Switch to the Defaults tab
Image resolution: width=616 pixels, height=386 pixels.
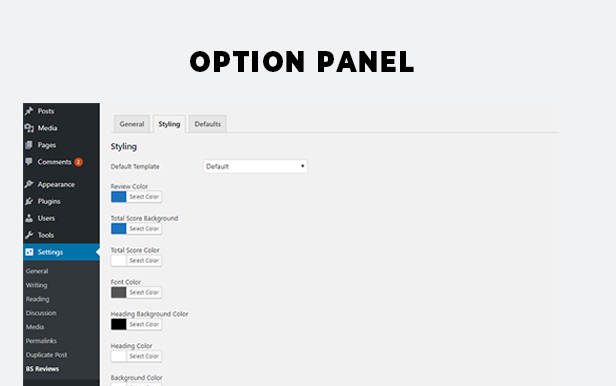tap(208, 124)
